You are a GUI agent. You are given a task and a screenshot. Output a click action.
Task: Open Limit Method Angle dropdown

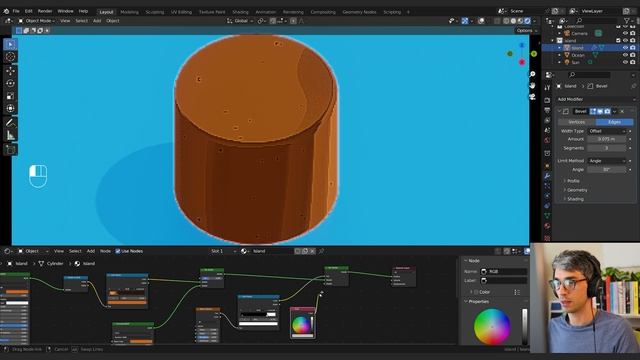point(607,161)
